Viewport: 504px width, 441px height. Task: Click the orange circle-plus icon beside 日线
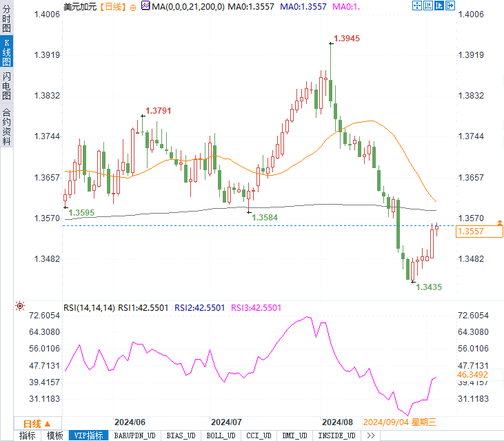[133, 8]
